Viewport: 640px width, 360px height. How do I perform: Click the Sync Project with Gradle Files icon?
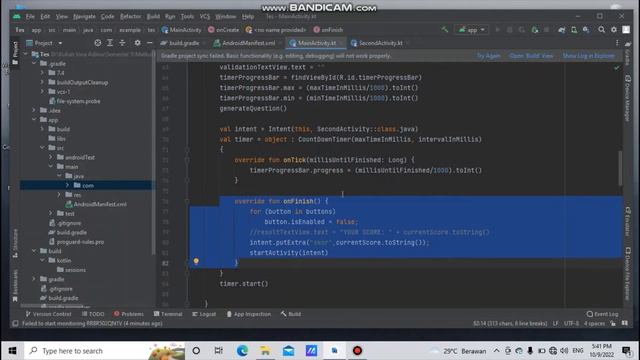point(562,30)
